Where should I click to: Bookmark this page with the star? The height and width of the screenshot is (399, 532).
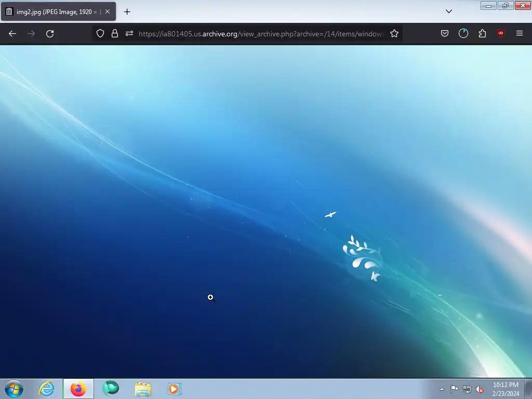[x=394, y=33]
